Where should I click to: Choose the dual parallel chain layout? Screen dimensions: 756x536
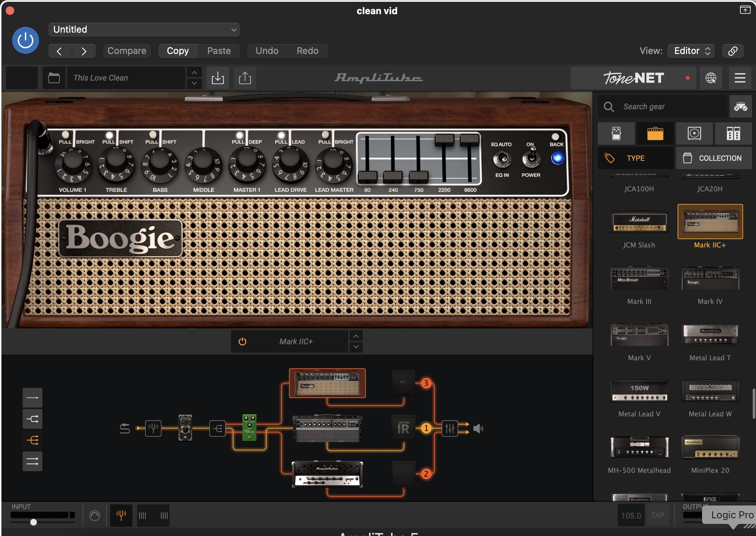click(x=32, y=461)
